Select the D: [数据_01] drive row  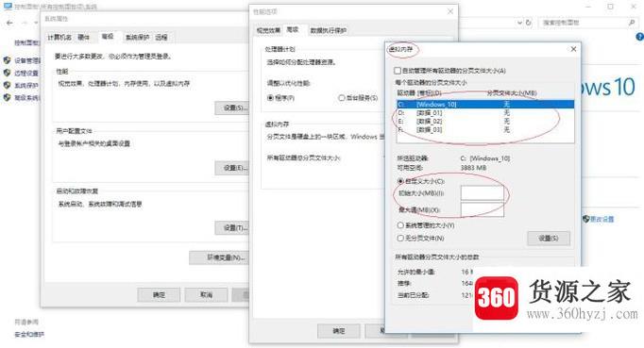coord(485,112)
